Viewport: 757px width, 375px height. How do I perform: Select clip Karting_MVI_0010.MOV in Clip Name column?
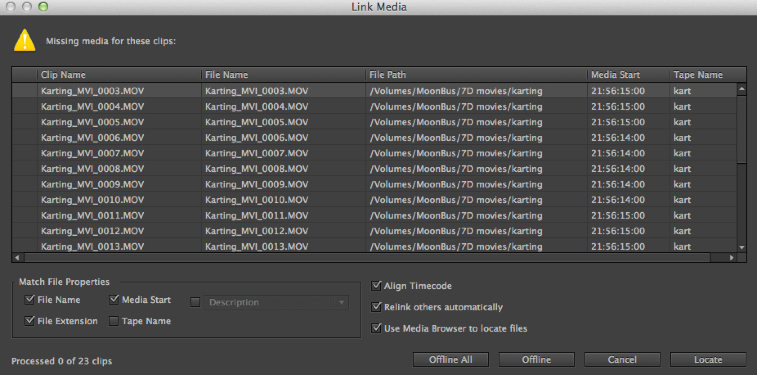point(92,200)
